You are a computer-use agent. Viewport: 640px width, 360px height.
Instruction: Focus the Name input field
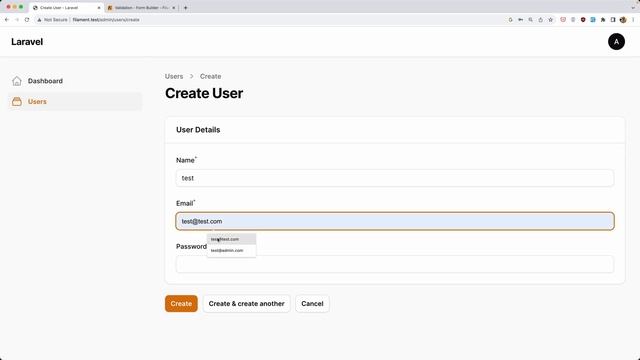pyautogui.click(x=395, y=178)
